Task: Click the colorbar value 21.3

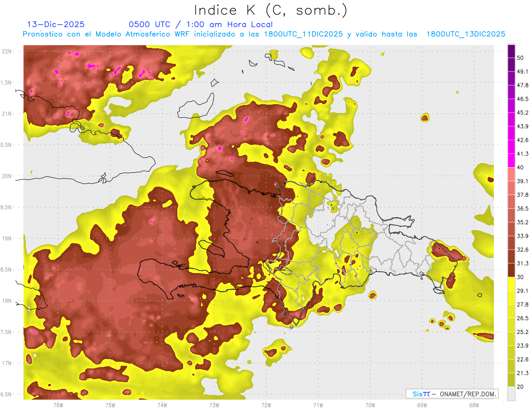Action: (x=523, y=373)
